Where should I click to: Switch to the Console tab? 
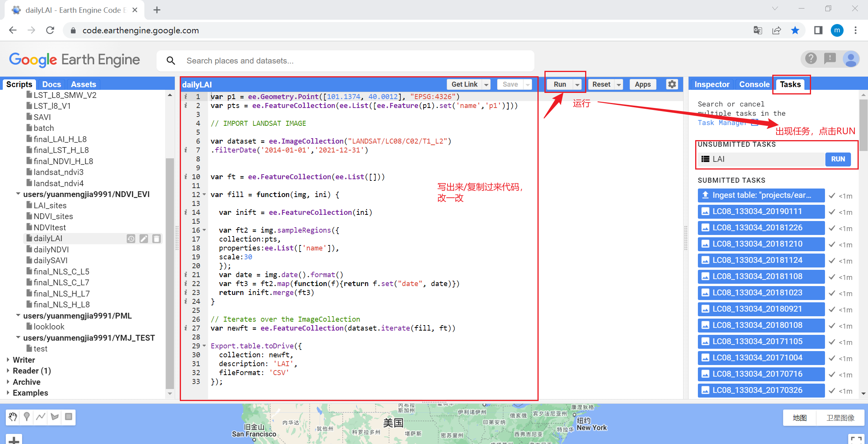coord(754,84)
